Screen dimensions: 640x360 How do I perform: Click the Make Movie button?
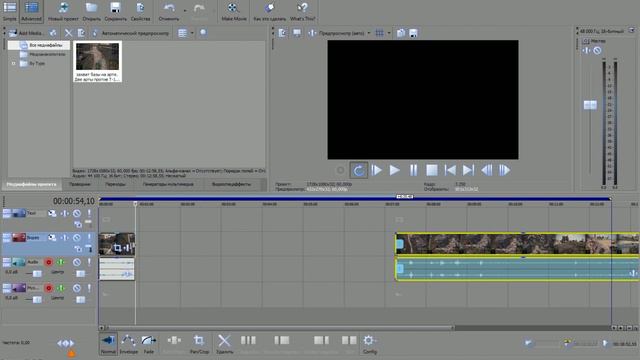click(x=234, y=11)
